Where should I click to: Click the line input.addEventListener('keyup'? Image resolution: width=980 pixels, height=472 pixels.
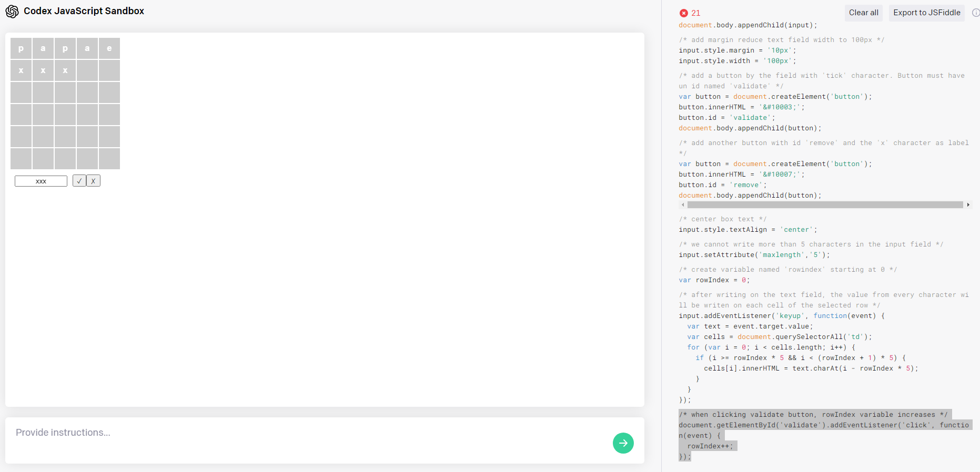(x=781, y=316)
